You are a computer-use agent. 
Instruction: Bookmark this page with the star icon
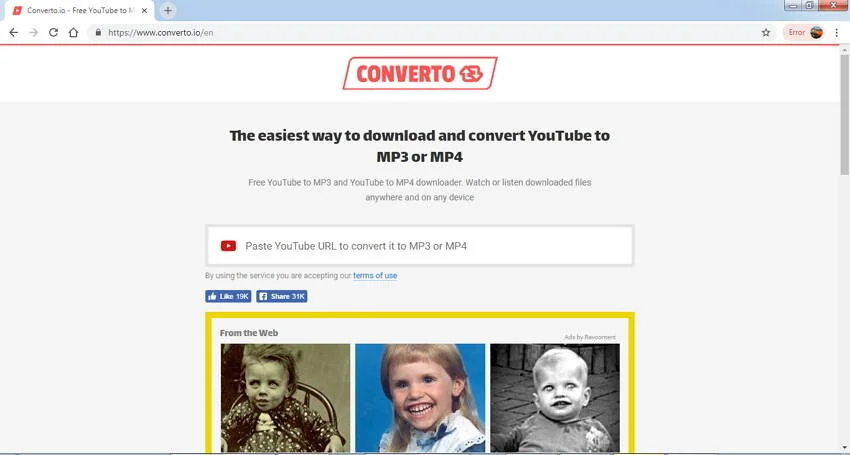coord(766,33)
